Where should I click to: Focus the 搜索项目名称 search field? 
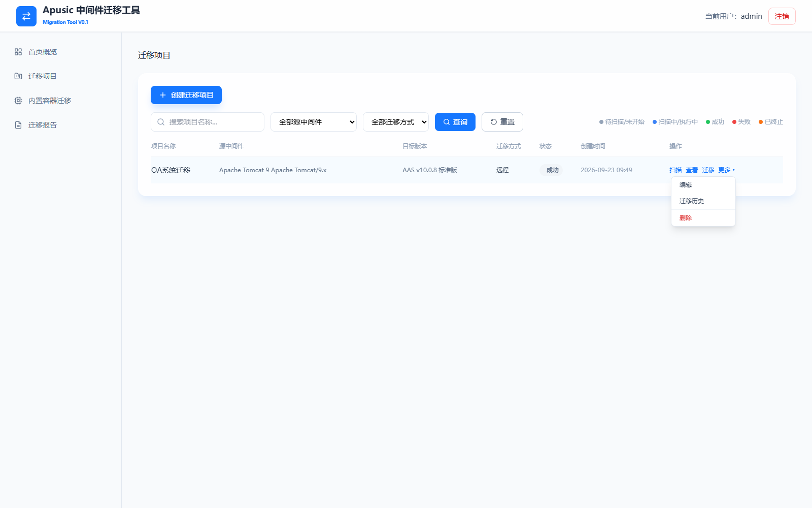(x=208, y=122)
